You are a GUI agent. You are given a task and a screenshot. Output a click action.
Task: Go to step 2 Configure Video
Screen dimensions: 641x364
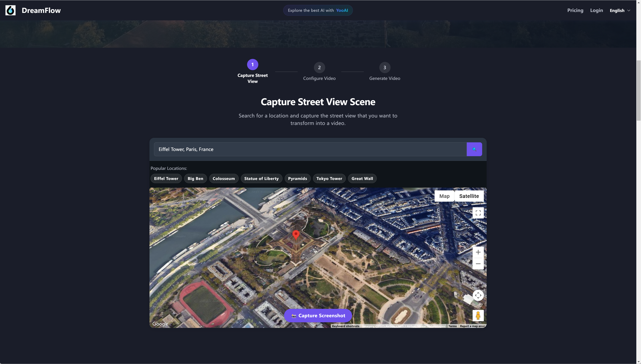pyautogui.click(x=319, y=68)
